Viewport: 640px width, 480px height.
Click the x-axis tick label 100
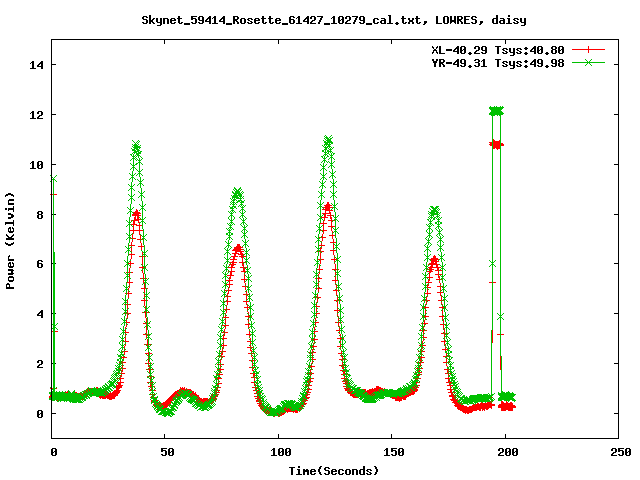[x=279, y=453]
